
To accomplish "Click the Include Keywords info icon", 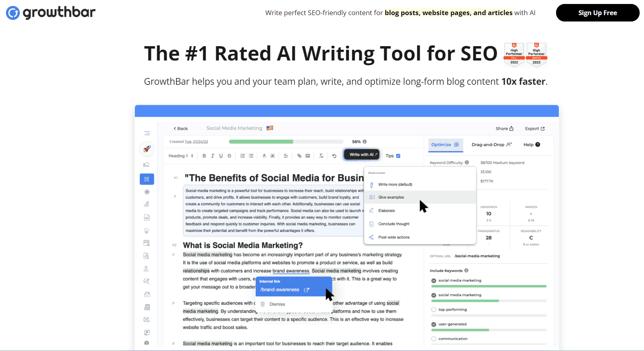I will (x=466, y=271).
